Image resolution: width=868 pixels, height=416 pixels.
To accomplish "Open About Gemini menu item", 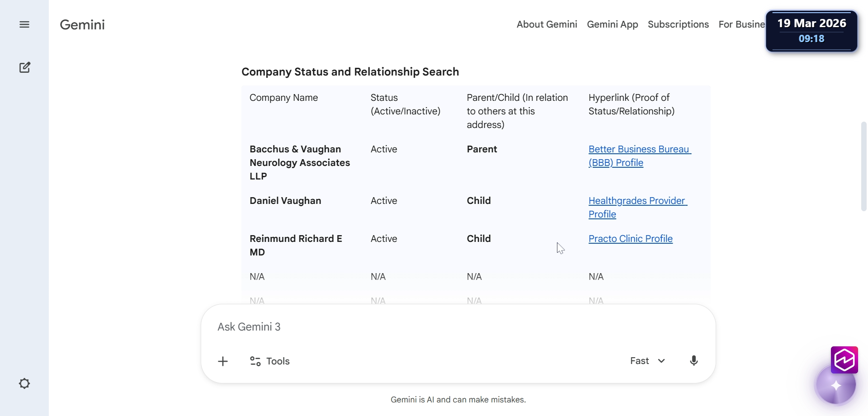I will coord(547,24).
